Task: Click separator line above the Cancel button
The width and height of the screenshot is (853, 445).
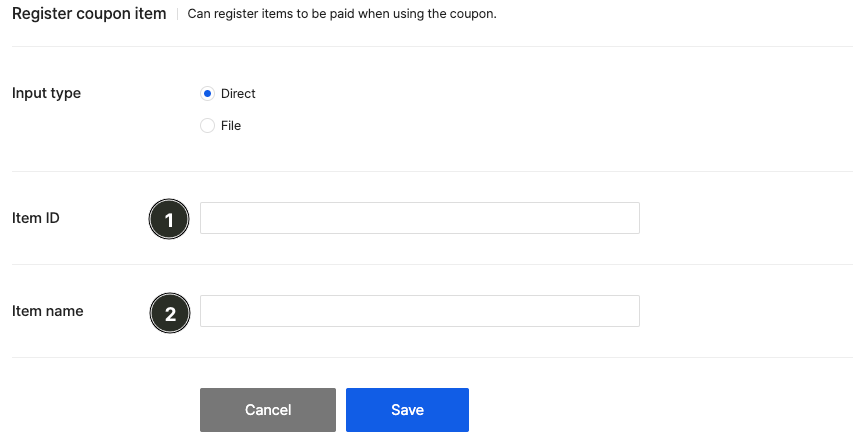Action: tap(432, 358)
